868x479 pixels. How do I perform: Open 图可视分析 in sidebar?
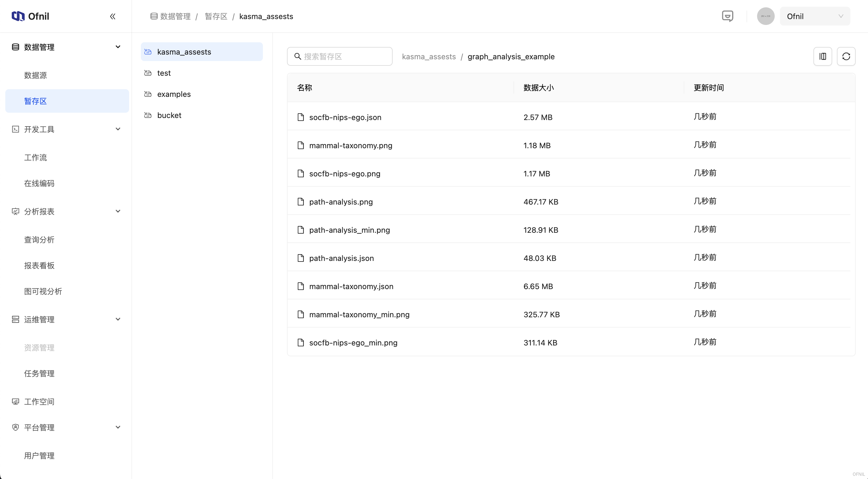[67, 291]
